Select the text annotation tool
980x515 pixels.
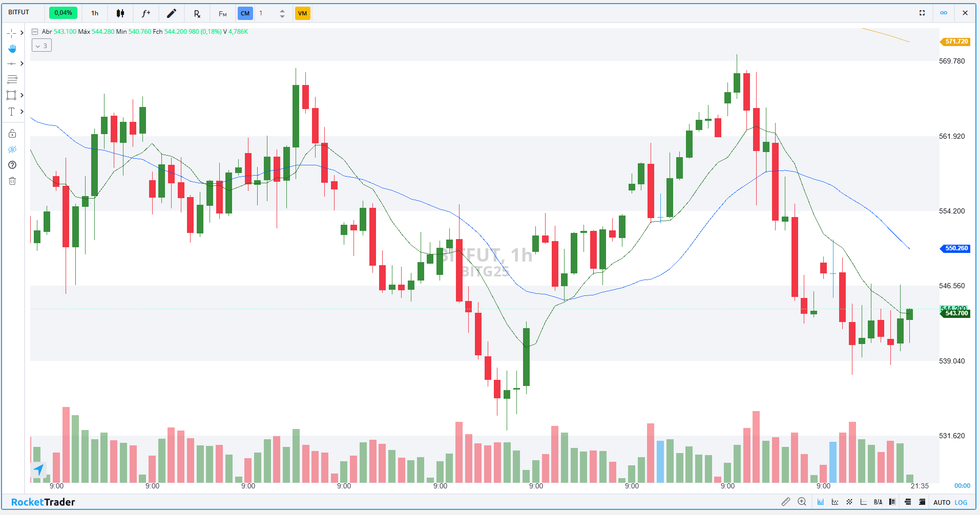tap(11, 112)
